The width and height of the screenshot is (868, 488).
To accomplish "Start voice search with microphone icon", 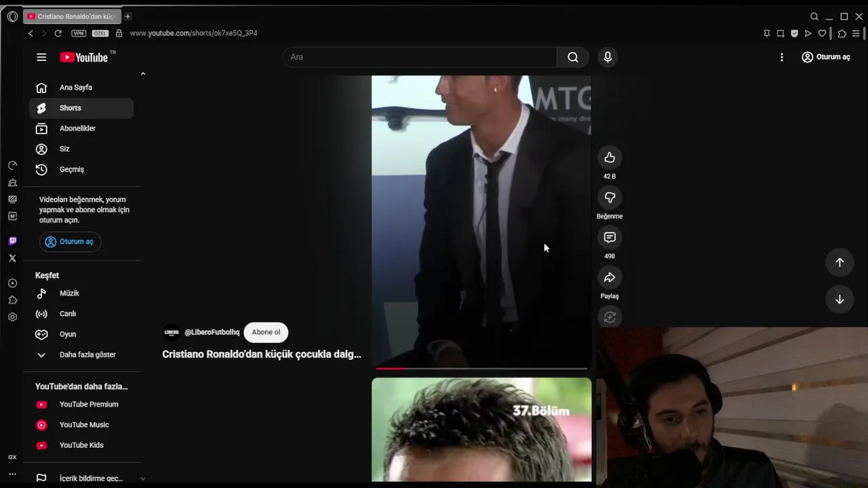I will pyautogui.click(x=608, y=57).
